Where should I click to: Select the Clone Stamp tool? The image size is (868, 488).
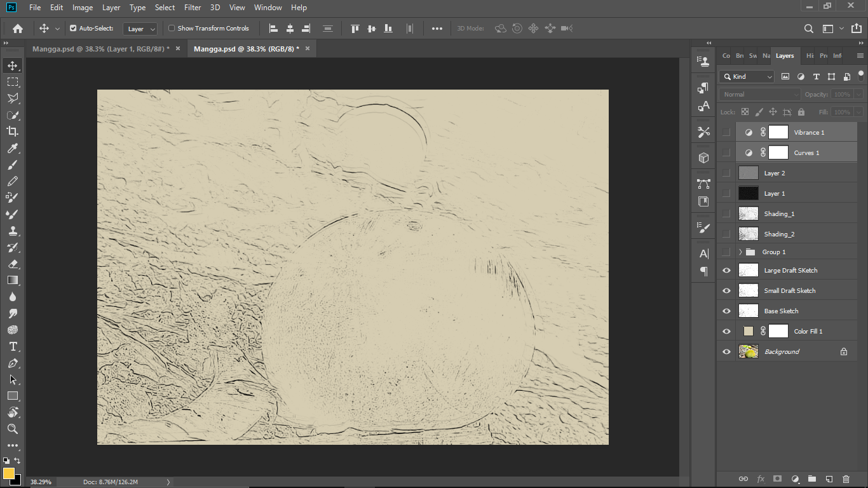(12, 231)
